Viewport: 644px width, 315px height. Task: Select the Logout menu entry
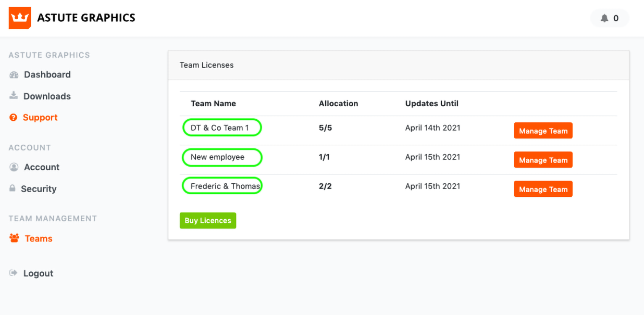38,273
